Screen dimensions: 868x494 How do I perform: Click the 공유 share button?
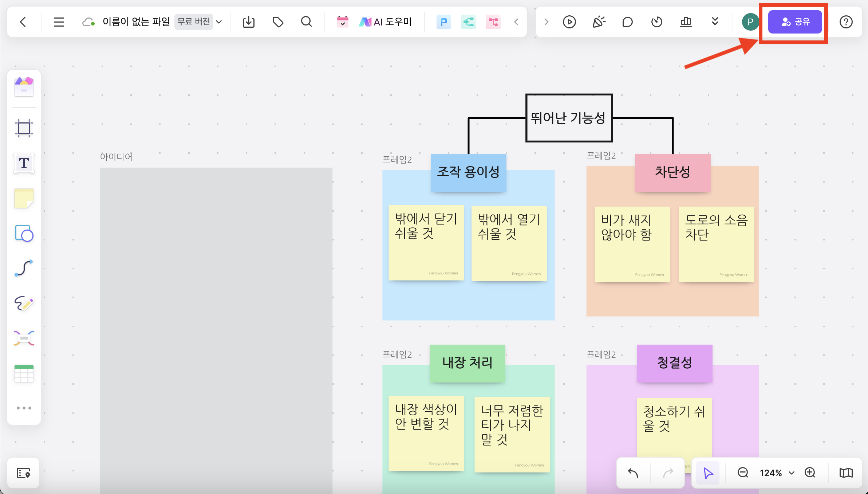(x=795, y=22)
